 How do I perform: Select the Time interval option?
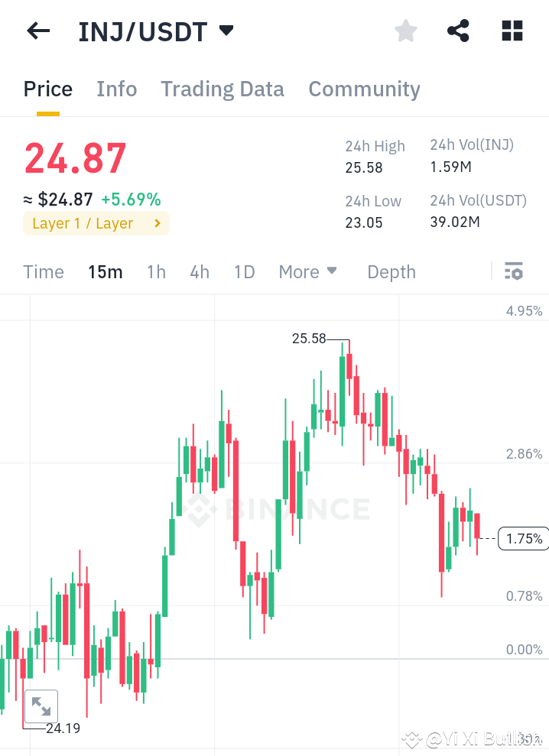(43, 271)
